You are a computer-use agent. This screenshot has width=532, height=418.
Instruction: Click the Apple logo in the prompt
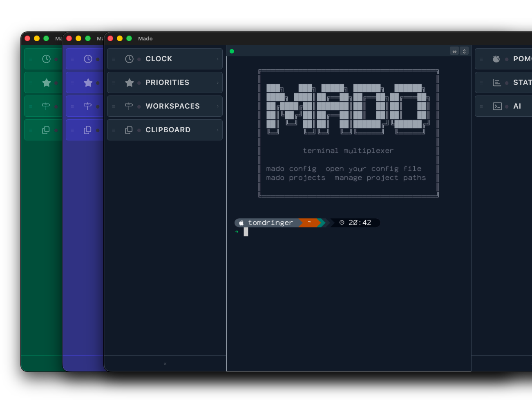pyautogui.click(x=241, y=222)
